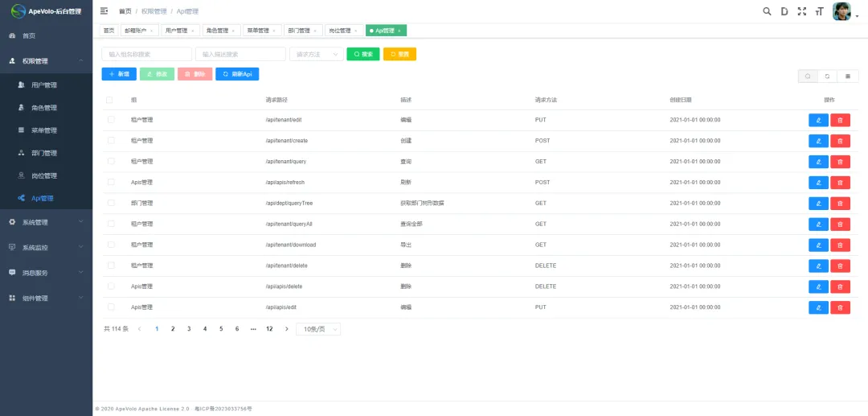Click the table refresh icon button

(827, 76)
